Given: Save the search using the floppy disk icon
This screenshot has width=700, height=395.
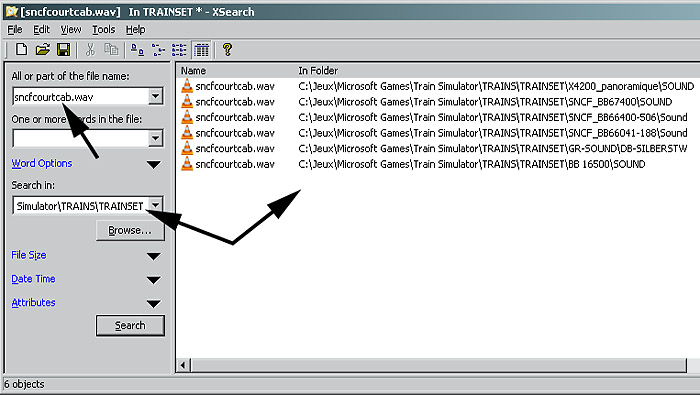Looking at the screenshot, I should (64, 49).
